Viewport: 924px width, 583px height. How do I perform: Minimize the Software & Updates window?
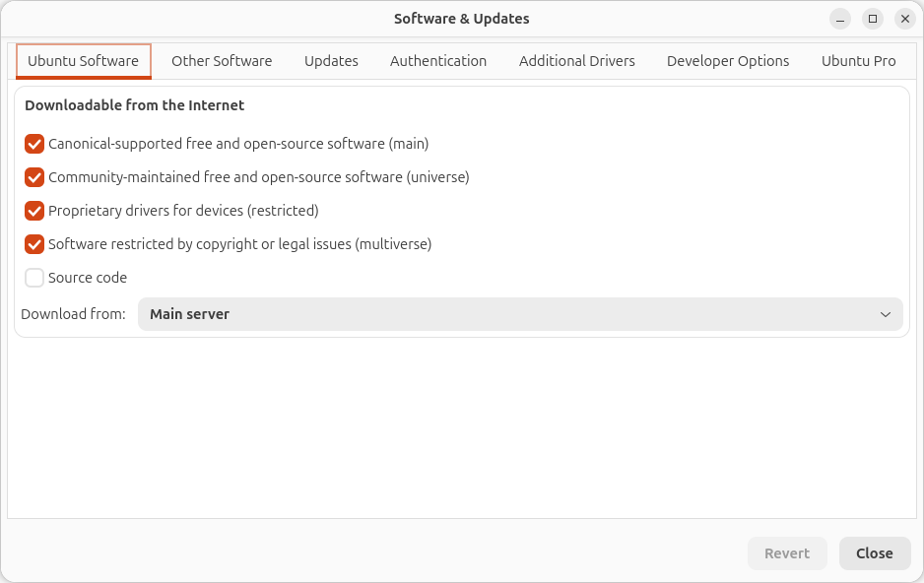point(840,19)
